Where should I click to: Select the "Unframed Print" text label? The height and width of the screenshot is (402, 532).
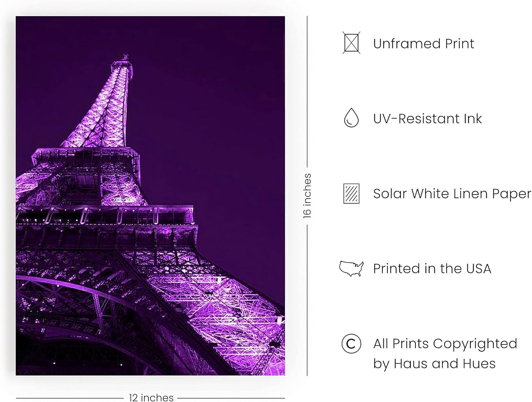click(423, 44)
